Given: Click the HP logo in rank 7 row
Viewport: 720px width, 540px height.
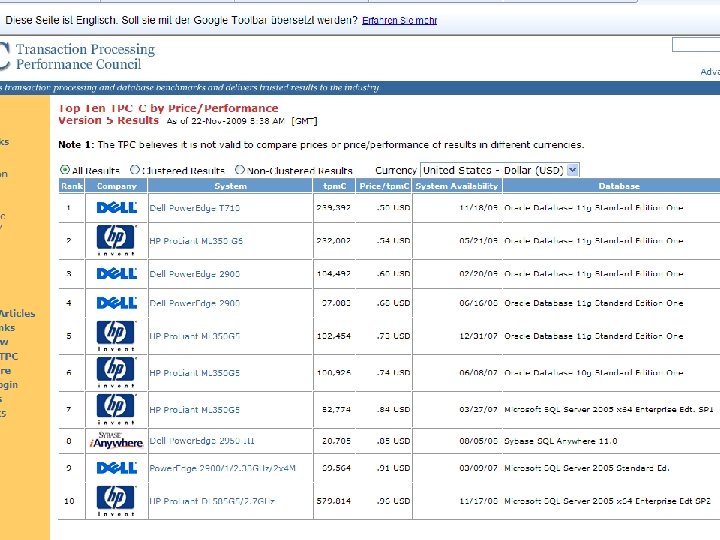Looking at the screenshot, I should click(116, 409).
